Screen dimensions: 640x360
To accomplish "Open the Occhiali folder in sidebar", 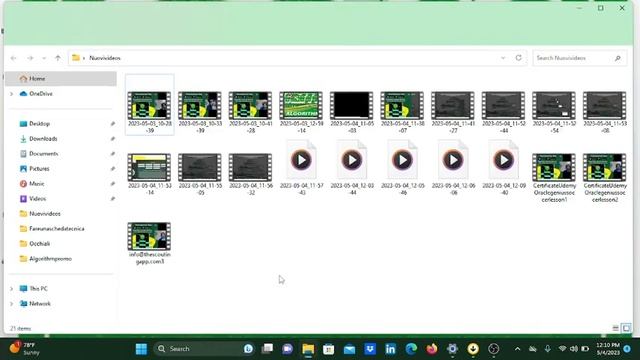I will [39, 244].
